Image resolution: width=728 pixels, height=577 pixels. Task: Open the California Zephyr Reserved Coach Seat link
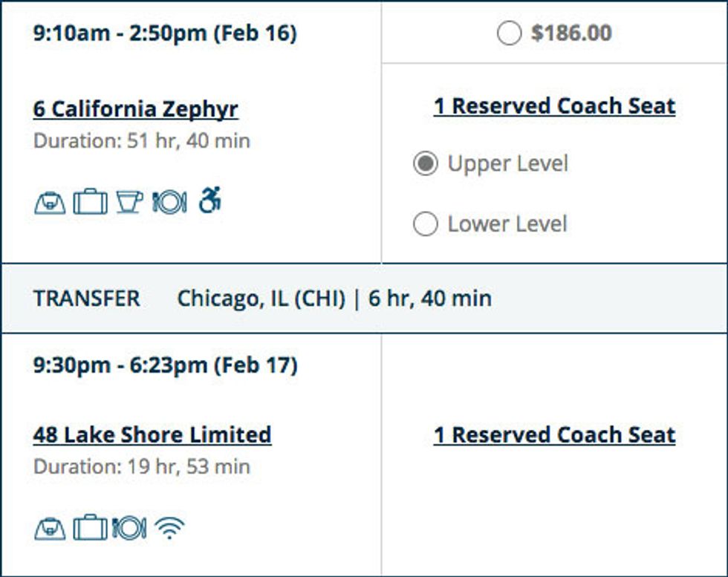(x=555, y=106)
